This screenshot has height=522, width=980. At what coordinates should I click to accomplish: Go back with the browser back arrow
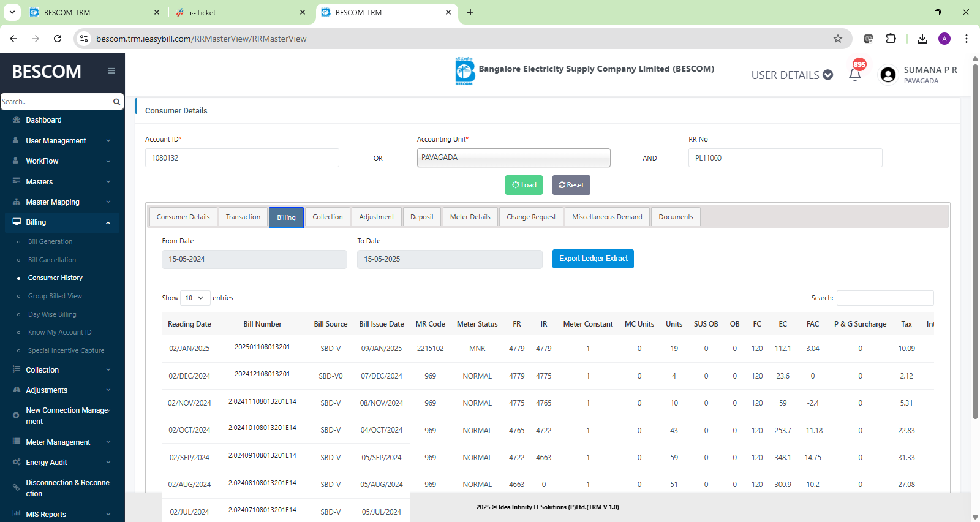point(13,39)
